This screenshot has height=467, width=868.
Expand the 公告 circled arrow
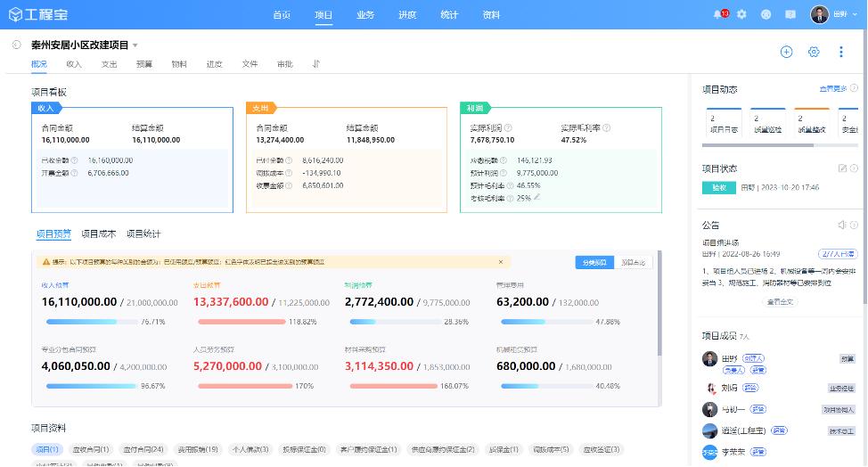854,225
